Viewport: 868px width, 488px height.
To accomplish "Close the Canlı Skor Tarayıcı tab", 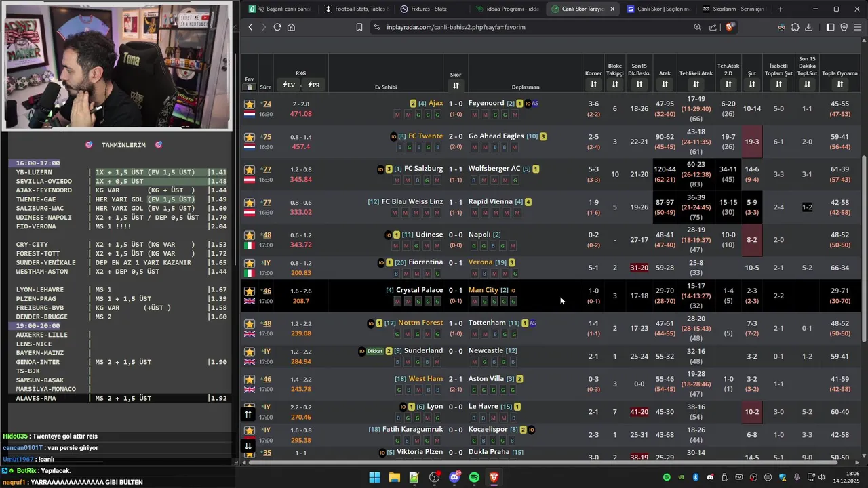I will point(612,9).
